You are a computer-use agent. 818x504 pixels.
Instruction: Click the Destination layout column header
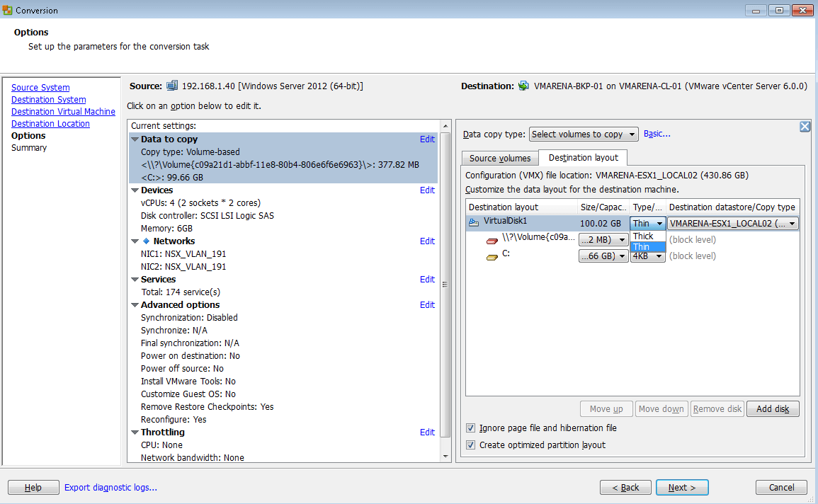522,207
